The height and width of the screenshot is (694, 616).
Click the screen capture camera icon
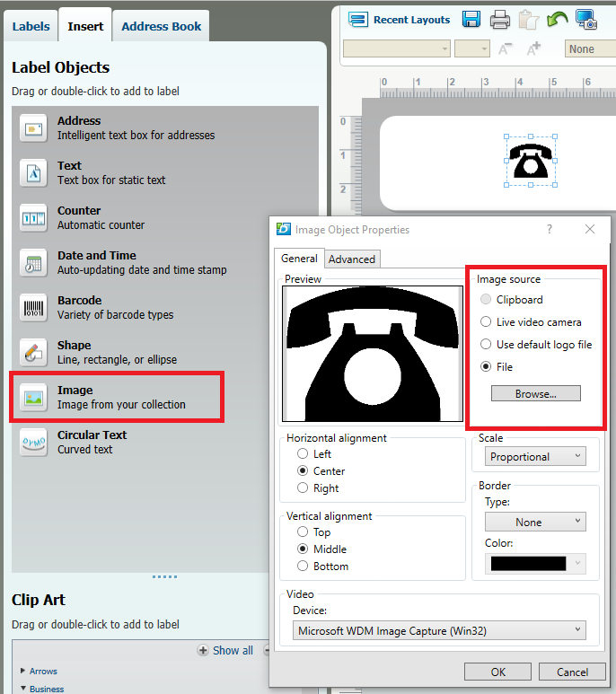pos(586,20)
